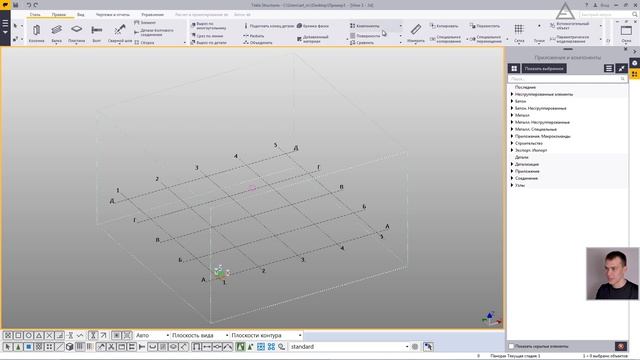This screenshot has width=640, height=360.
Task: Toggle the select welds switch
Action: click(101, 347)
